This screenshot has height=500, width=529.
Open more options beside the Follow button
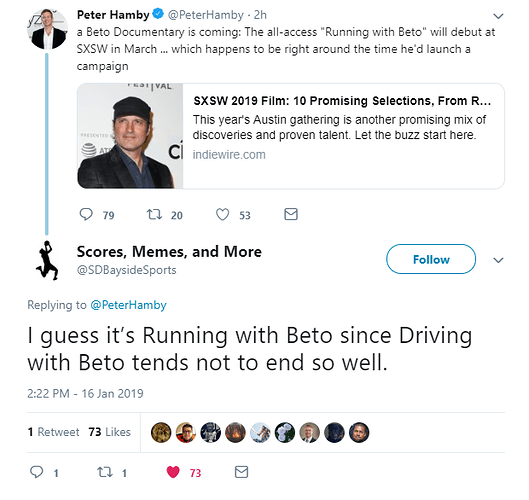tap(498, 260)
